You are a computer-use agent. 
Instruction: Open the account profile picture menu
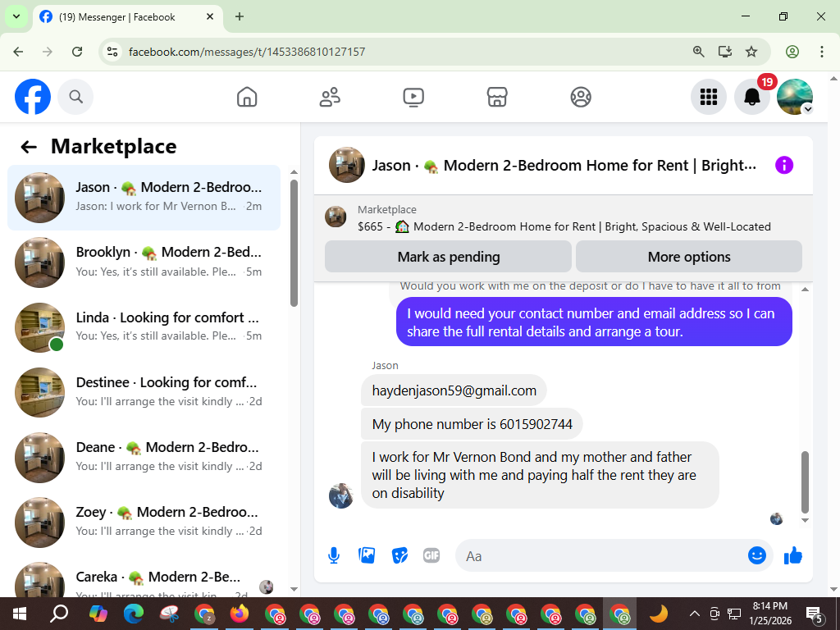(x=795, y=97)
